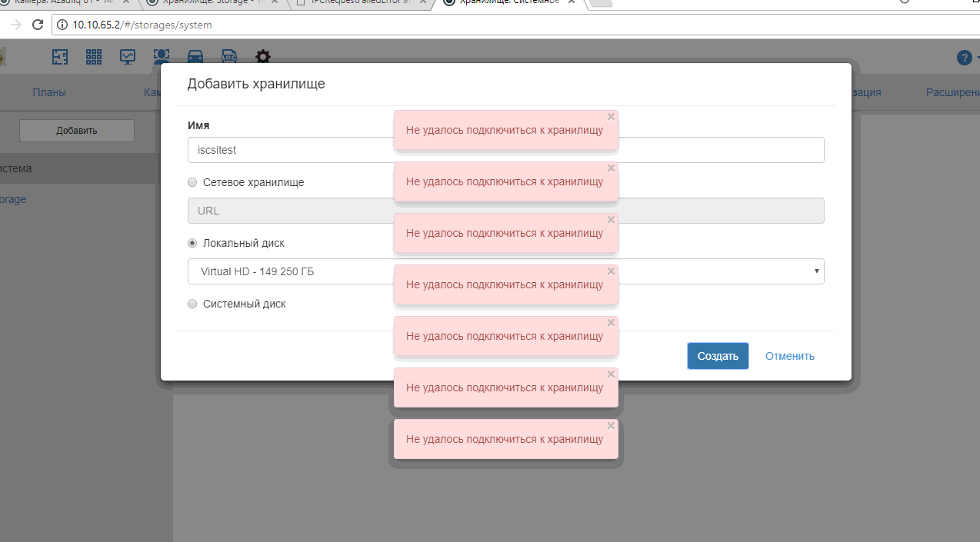Open the floor plans icon in top toolbar
980x542 pixels.
click(x=60, y=57)
